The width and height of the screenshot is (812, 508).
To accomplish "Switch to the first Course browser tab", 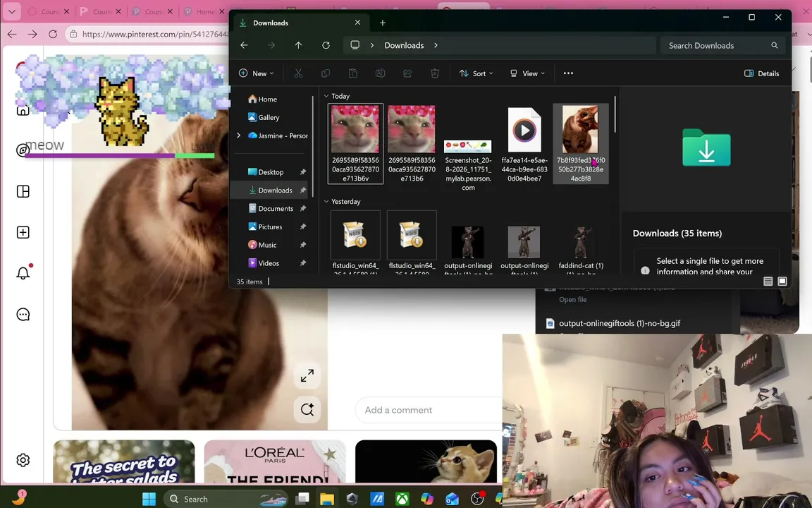I will pyautogui.click(x=48, y=11).
